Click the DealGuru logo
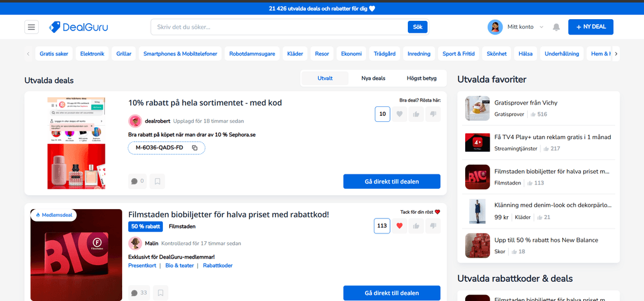 pos(79,27)
